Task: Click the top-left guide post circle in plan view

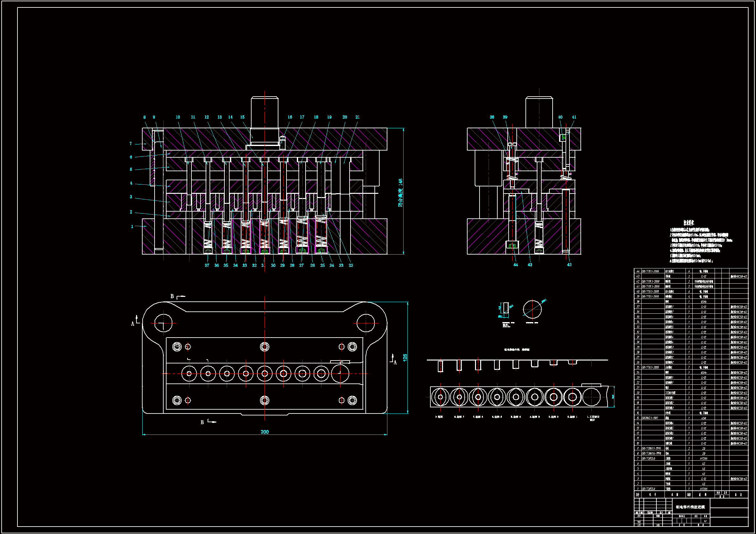Action: tap(163, 323)
